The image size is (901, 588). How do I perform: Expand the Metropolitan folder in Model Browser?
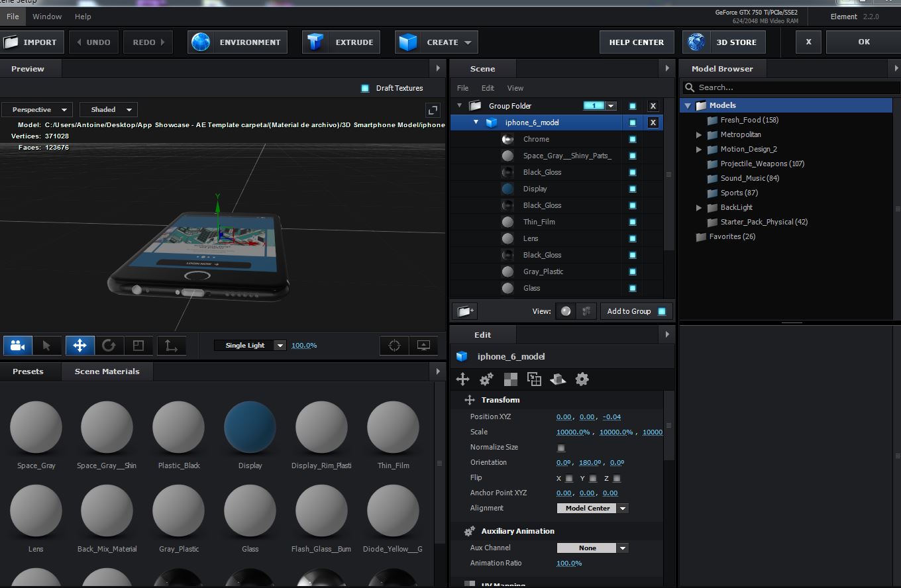tap(699, 134)
